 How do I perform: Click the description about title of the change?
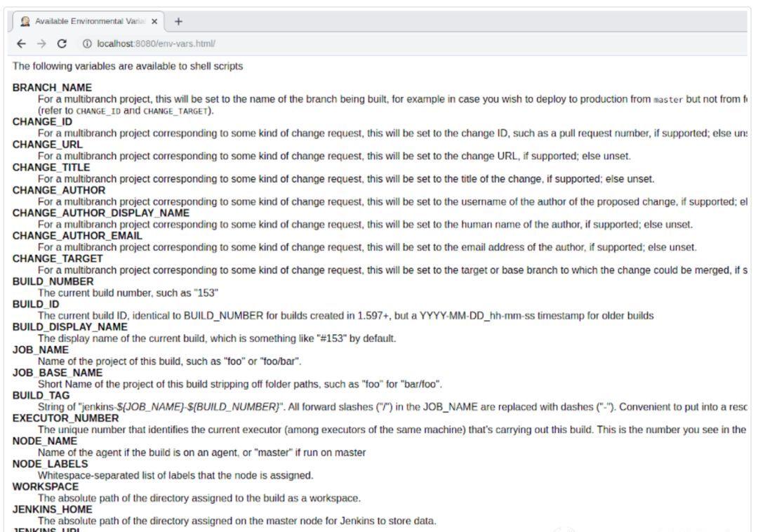coord(346,179)
